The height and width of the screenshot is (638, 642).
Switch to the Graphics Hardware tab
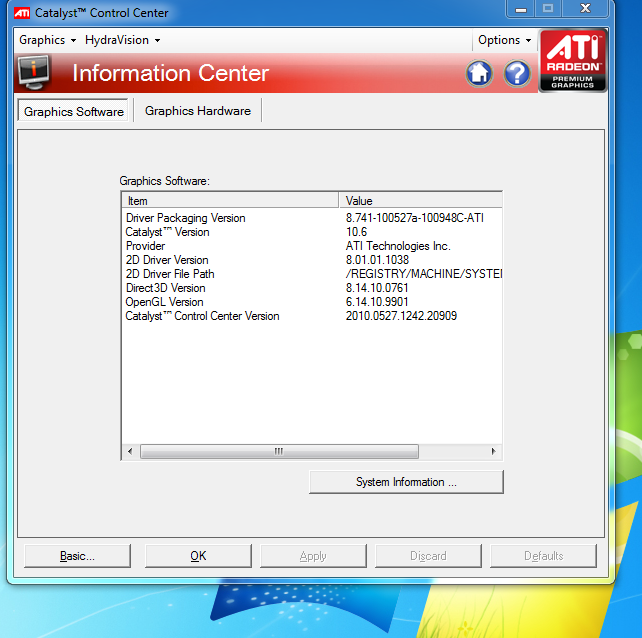tap(198, 111)
